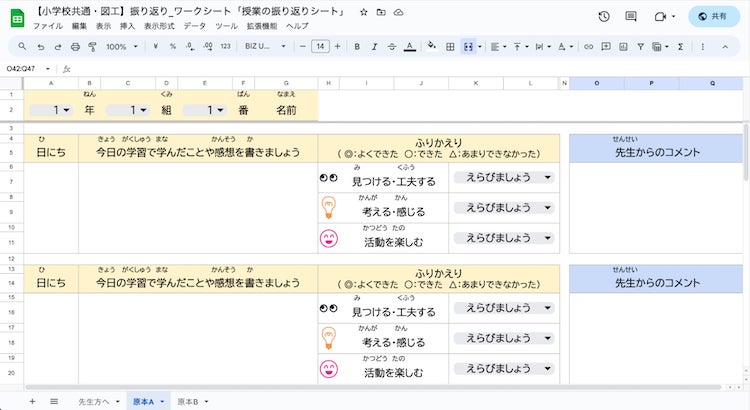The width and height of the screenshot is (750, 410).
Task: Switch to the 原本B sheet tab
Action: (190, 400)
